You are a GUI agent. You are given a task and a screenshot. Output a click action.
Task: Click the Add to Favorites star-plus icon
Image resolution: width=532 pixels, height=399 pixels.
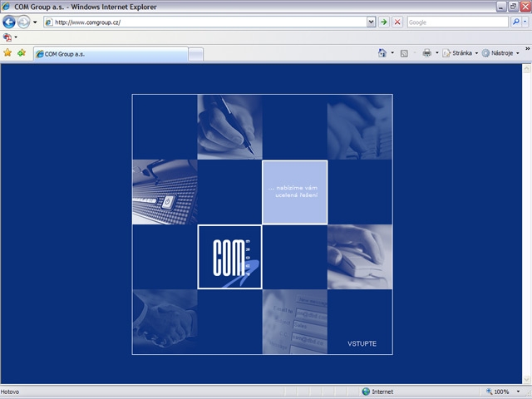coord(22,53)
